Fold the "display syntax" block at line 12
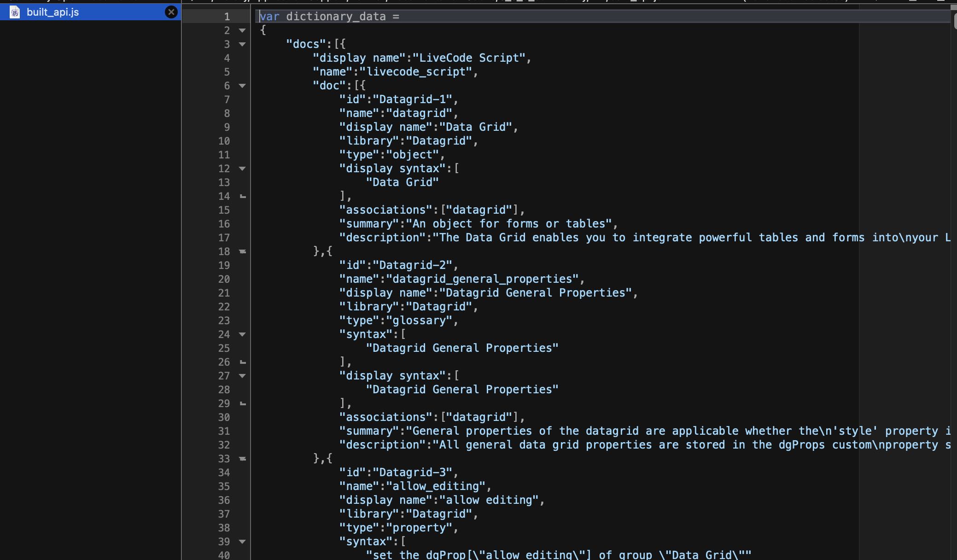The width and height of the screenshot is (957, 560). pos(242,169)
